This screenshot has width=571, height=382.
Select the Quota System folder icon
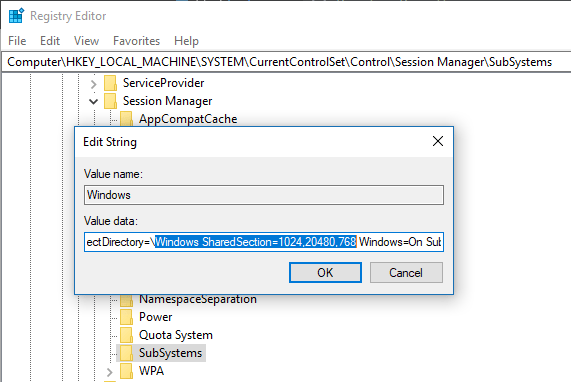point(126,335)
